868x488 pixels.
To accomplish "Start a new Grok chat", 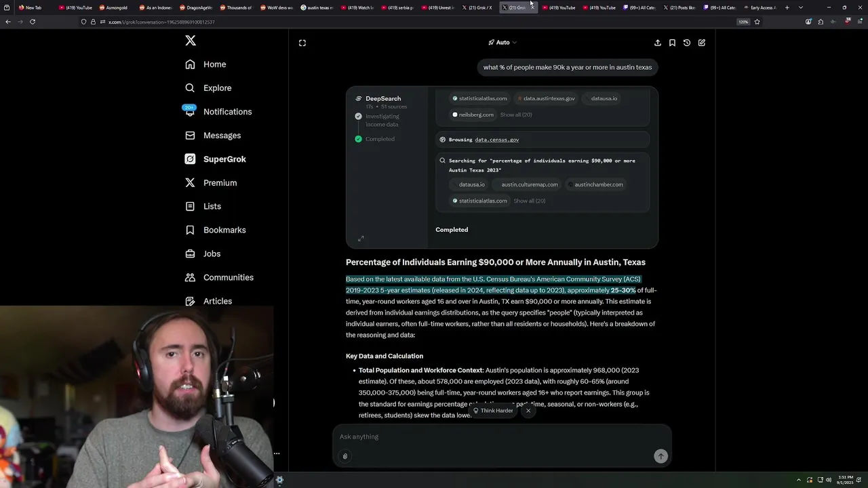I will [702, 43].
